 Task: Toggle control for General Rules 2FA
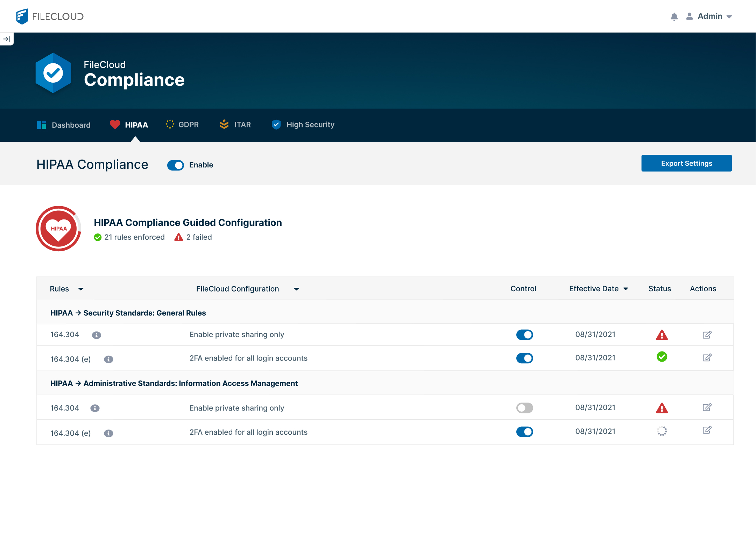pos(525,358)
